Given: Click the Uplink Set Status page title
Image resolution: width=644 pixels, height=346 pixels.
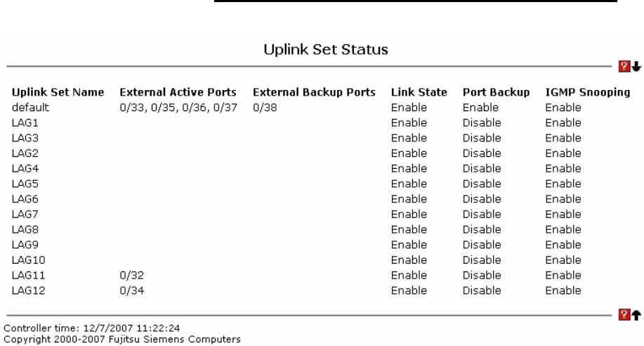Looking at the screenshot, I should click(322, 52).
